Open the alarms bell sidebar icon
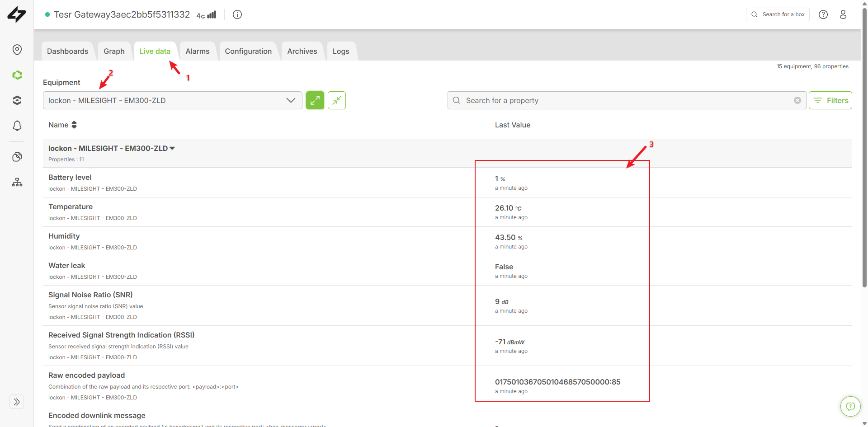The image size is (868, 427). [17, 126]
